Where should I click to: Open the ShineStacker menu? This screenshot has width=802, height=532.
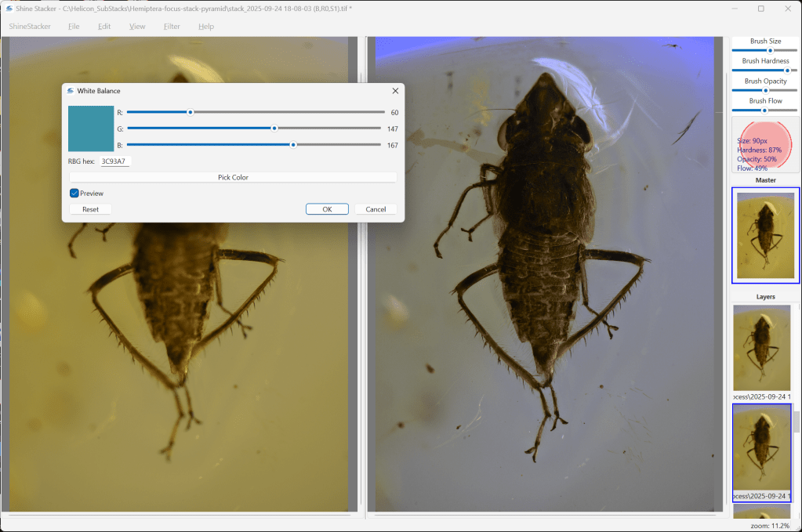(30, 27)
